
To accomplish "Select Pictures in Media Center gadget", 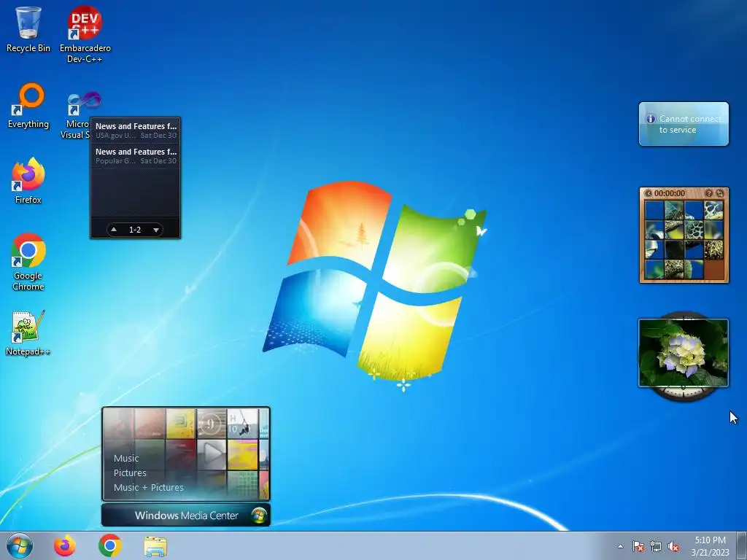I will [x=130, y=472].
